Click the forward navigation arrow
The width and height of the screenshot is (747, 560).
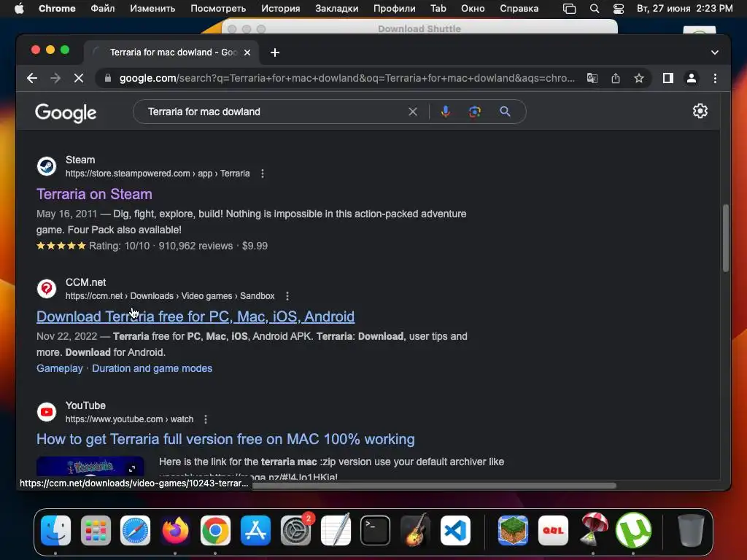[x=55, y=78]
